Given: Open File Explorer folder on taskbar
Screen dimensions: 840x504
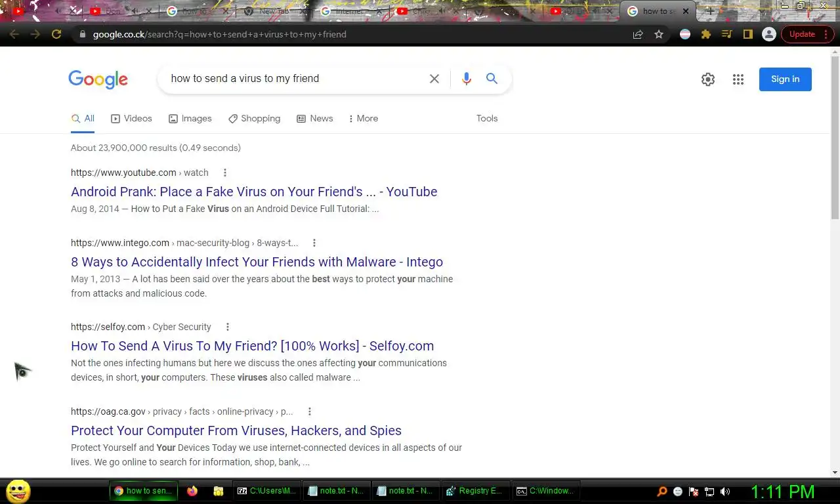Looking at the screenshot, I should 218,491.
